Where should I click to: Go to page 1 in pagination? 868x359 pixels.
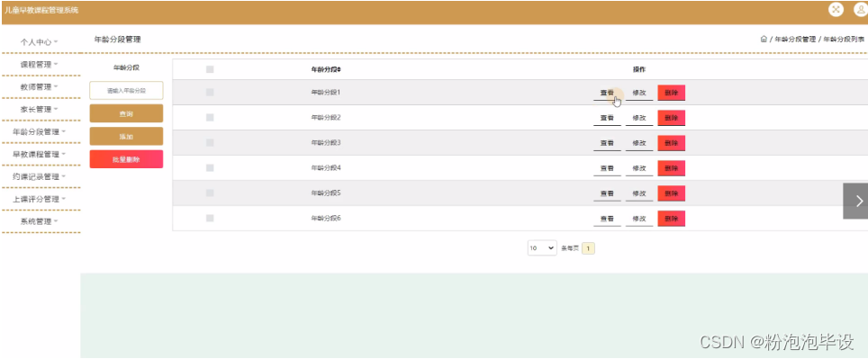tap(589, 248)
